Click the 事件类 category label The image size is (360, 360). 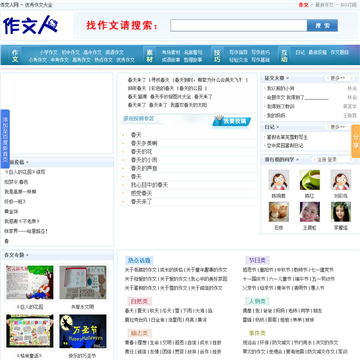(x=257, y=333)
